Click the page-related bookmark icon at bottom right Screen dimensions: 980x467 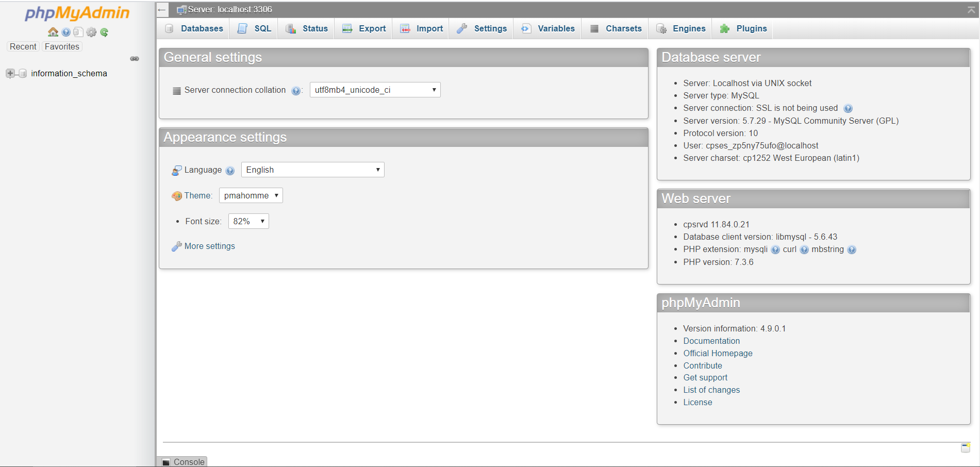point(966,447)
